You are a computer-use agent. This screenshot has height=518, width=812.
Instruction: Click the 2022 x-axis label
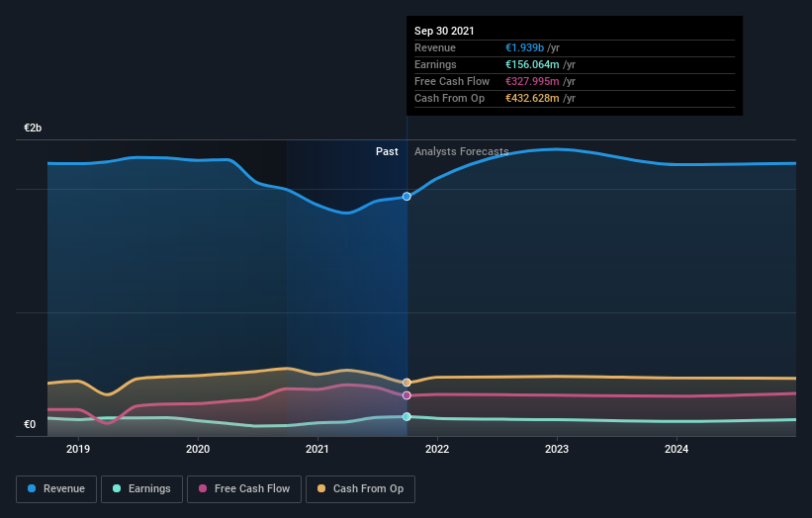pyautogui.click(x=437, y=449)
